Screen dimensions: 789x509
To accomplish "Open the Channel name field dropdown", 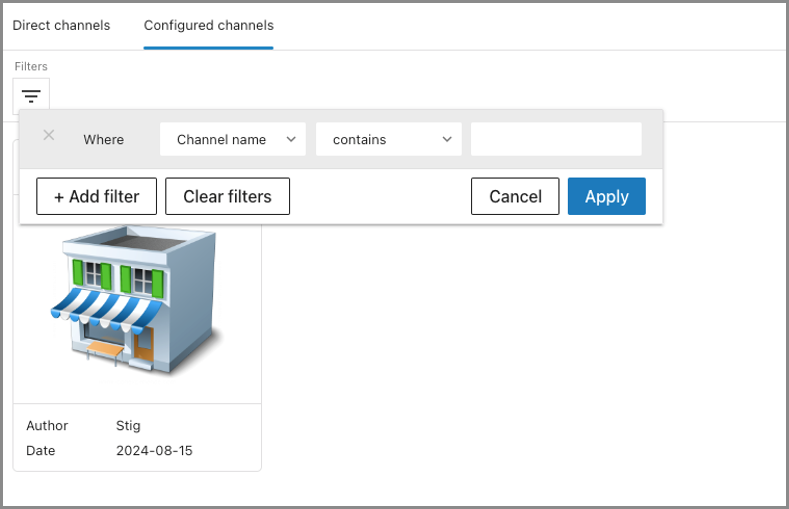I will [x=232, y=140].
